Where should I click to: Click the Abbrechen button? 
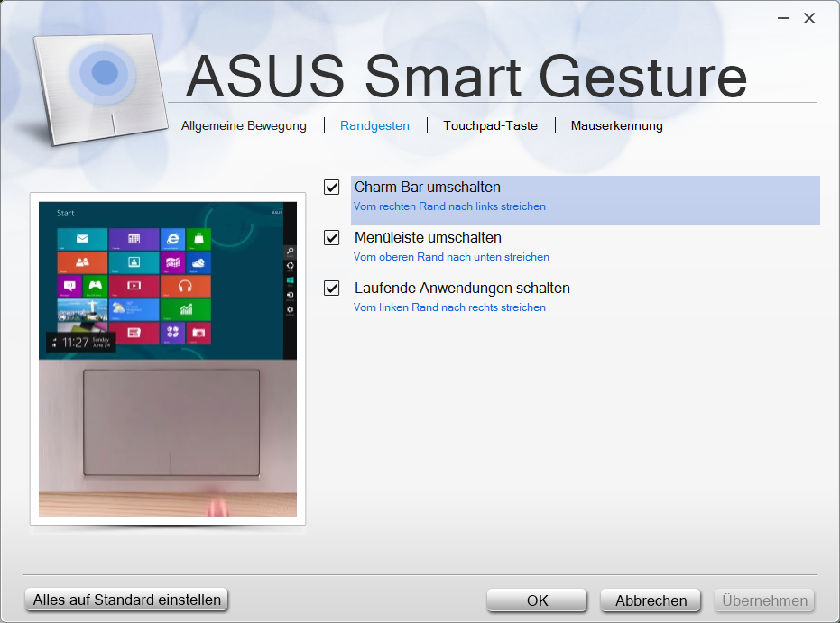[x=651, y=600]
